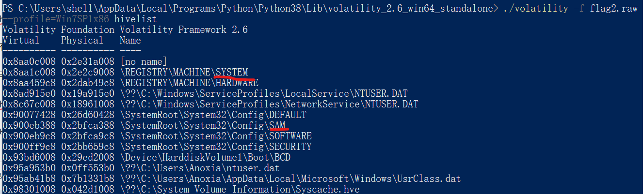Image resolution: width=644 pixels, height=194 pixels.
Task: Click virtual address 0x8aa1c008
Action: [29, 73]
